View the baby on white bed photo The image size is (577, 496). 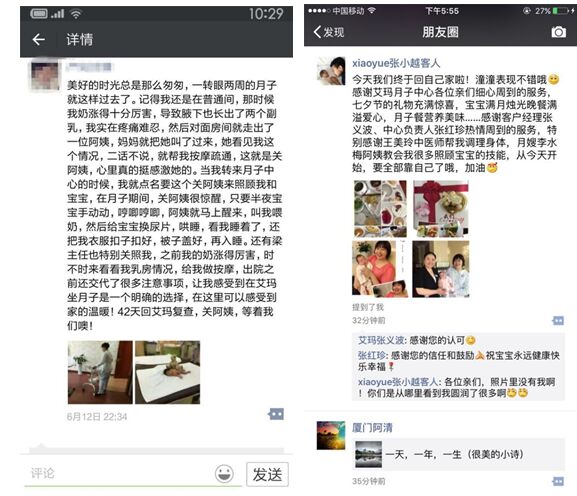[x=167, y=372]
